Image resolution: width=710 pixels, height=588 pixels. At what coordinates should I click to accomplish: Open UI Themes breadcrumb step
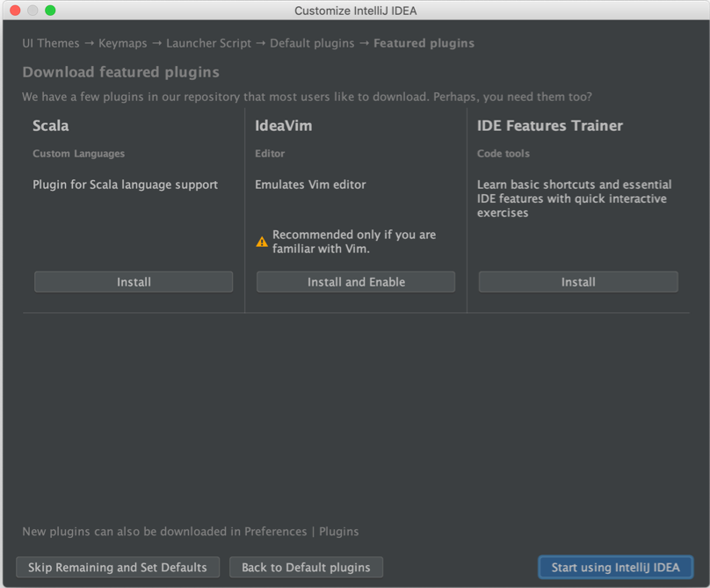tap(51, 43)
